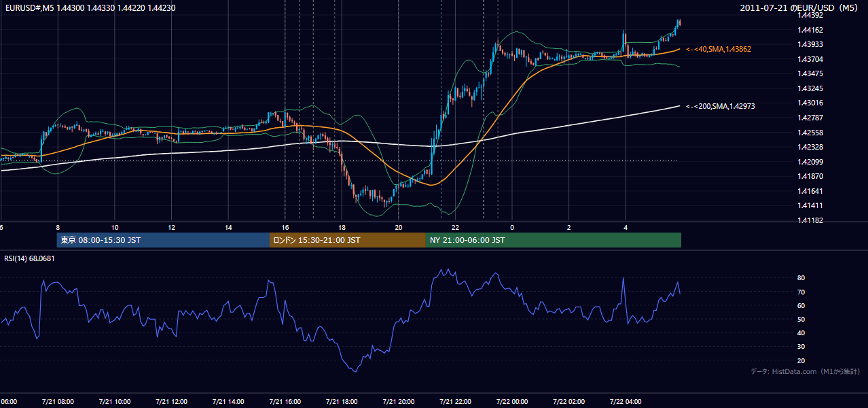
Task: Click price axis value 1.41411
Action: (x=810, y=205)
